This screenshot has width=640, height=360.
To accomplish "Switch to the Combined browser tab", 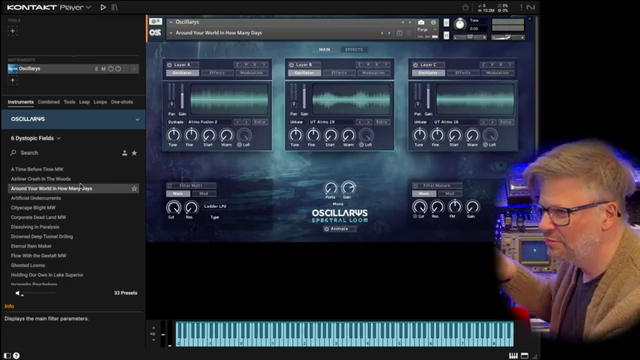I will click(49, 102).
